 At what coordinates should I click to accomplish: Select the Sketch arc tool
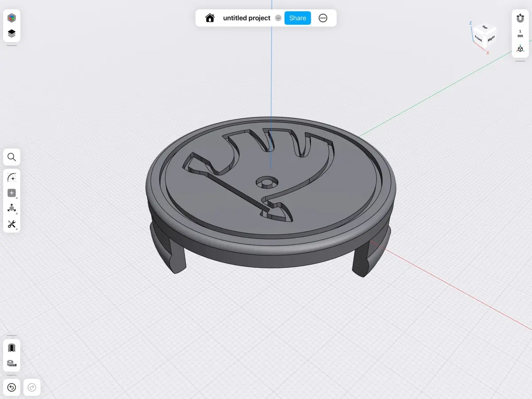pos(12,178)
